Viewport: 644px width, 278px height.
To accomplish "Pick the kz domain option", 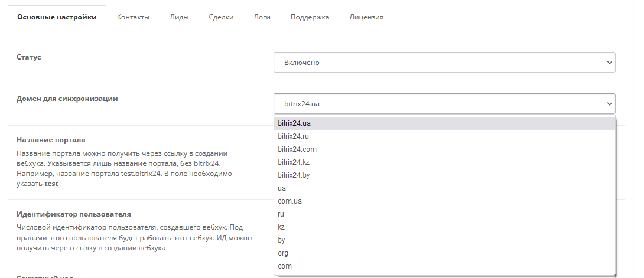I will pyautogui.click(x=444, y=227).
